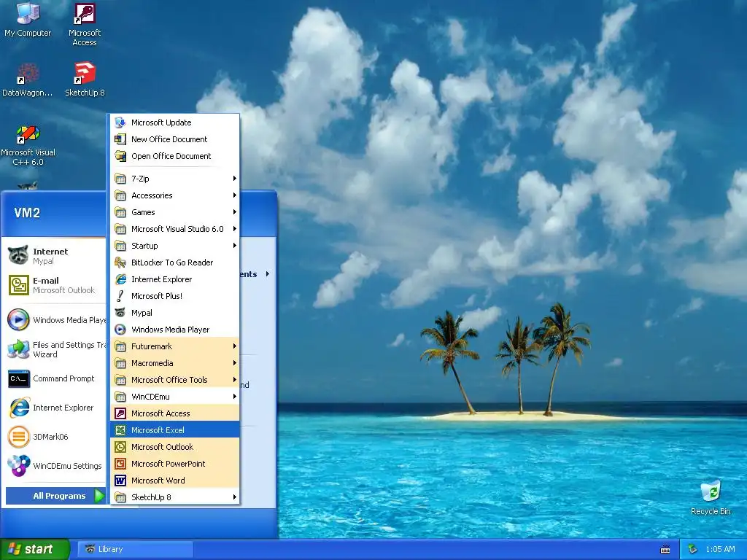The width and height of the screenshot is (747, 560).
Task: Expand Accessories submenu arrow
Action: 234,195
